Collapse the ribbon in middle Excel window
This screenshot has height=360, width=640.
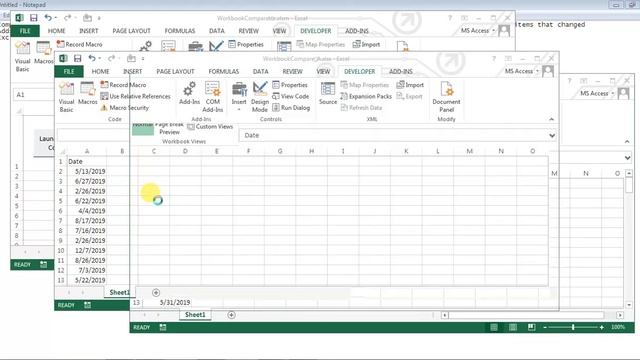click(x=551, y=119)
